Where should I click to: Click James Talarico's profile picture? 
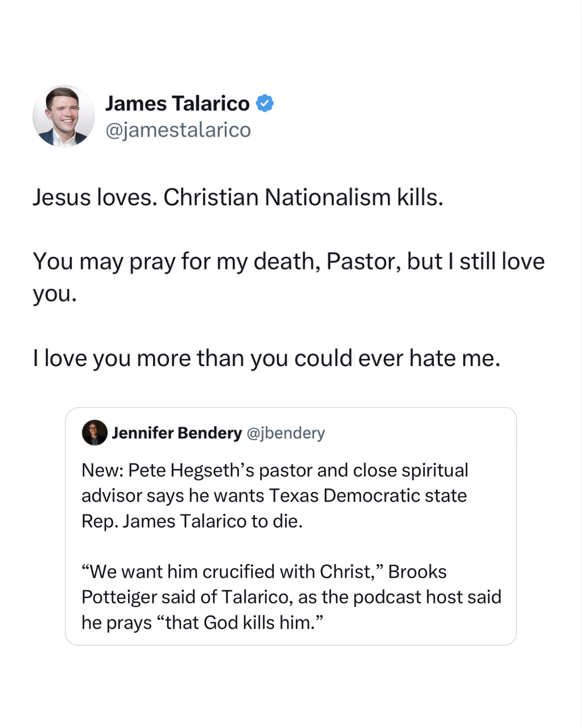(x=64, y=116)
